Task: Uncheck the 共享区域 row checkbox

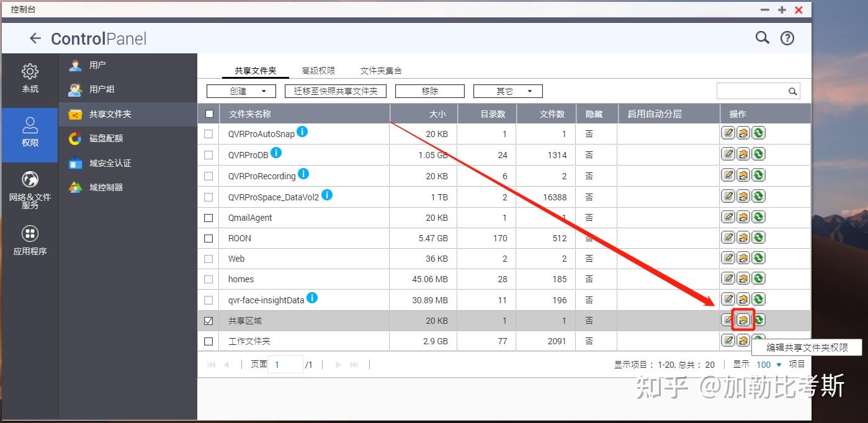Action: click(x=208, y=321)
